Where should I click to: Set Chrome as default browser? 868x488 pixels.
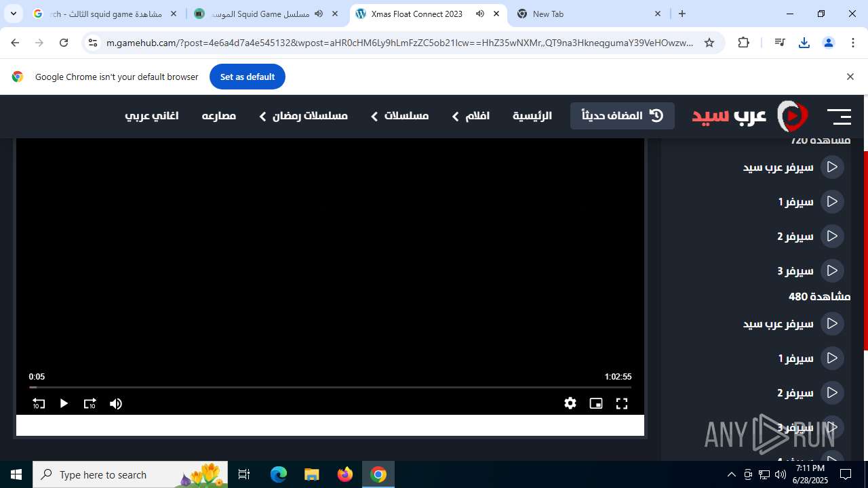click(247, 77)
